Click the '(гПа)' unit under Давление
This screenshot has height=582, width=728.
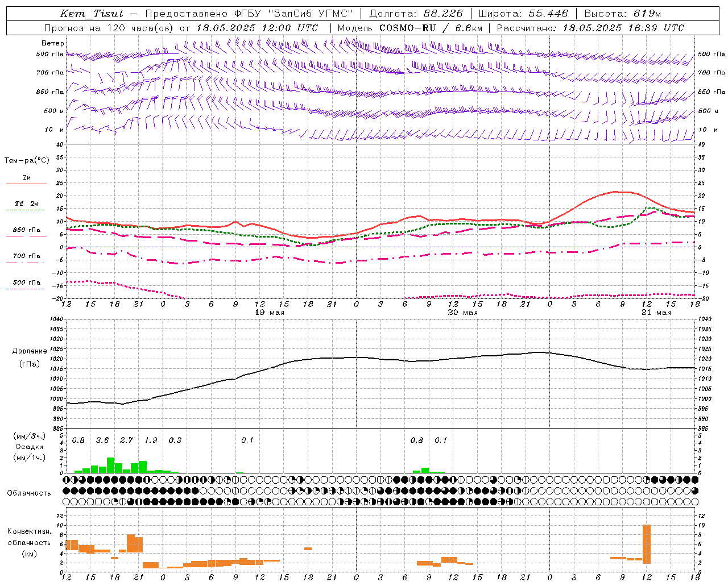tap(30, 364)
